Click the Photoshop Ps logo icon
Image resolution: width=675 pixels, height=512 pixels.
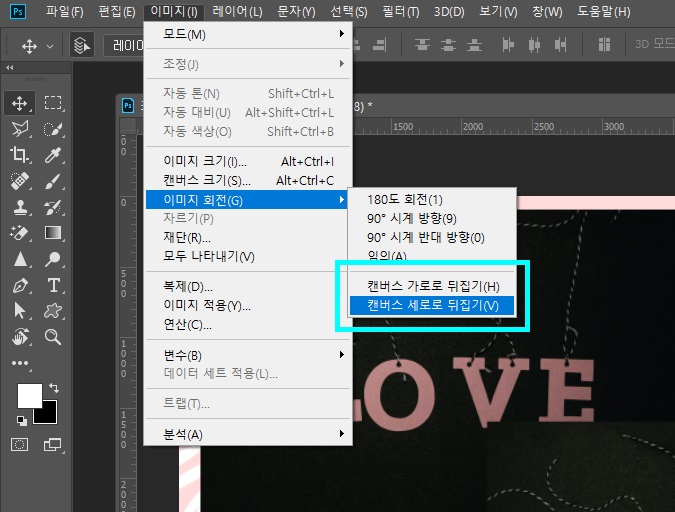click(x=18, y=11)
